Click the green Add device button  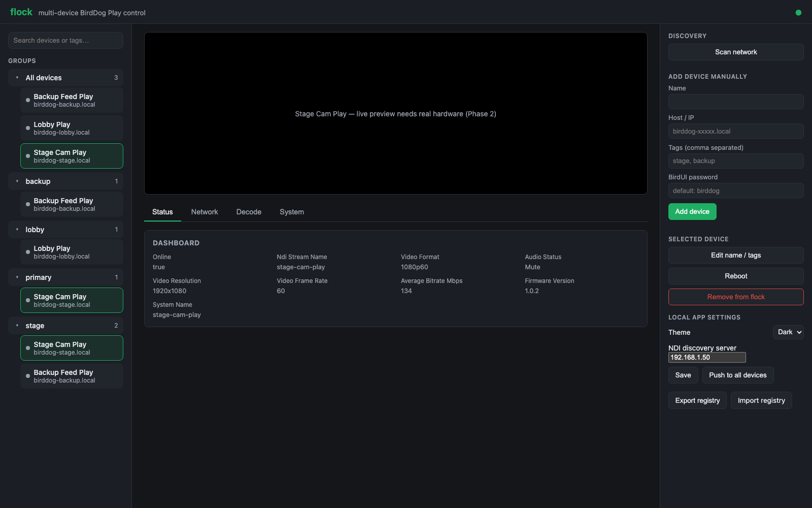(692, 211)
